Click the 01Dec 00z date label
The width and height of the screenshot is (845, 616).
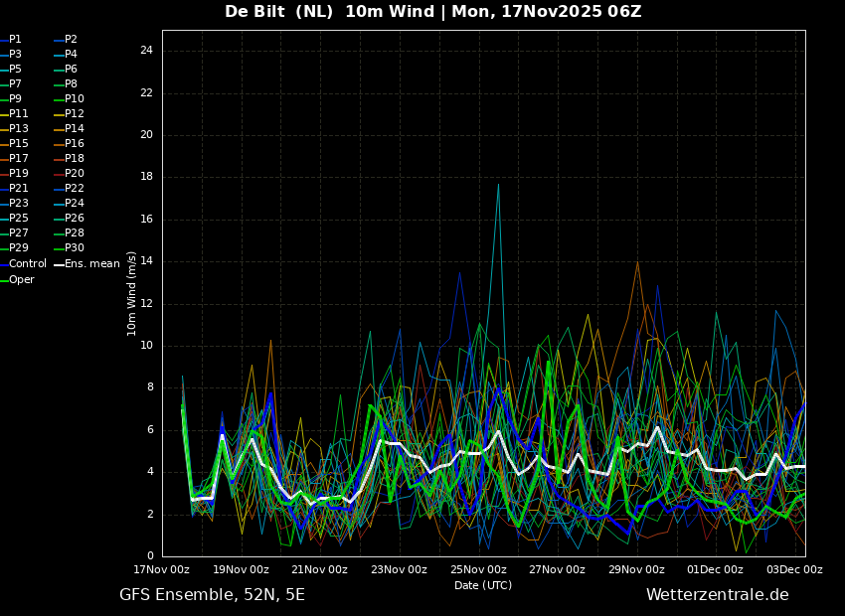click(x=715, y=569)
